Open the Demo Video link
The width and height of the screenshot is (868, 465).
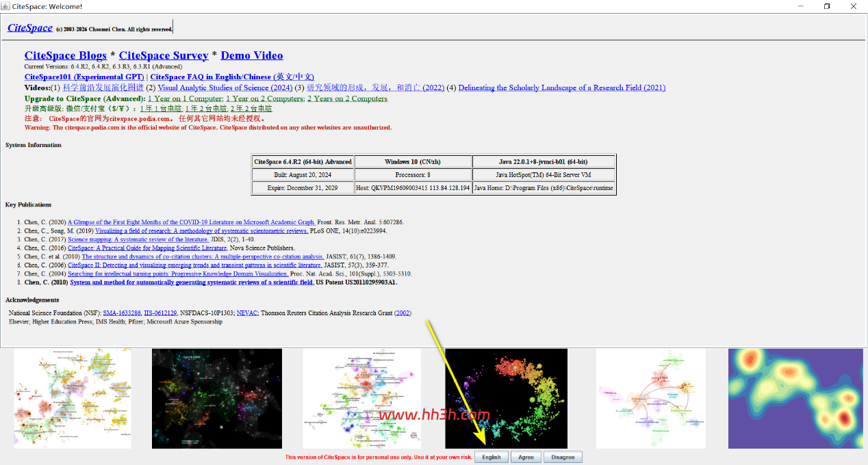tap(252, 55)
